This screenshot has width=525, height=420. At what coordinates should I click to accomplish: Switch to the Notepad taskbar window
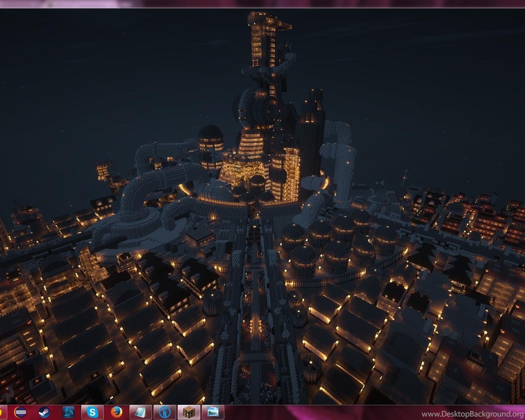(141, 412)
